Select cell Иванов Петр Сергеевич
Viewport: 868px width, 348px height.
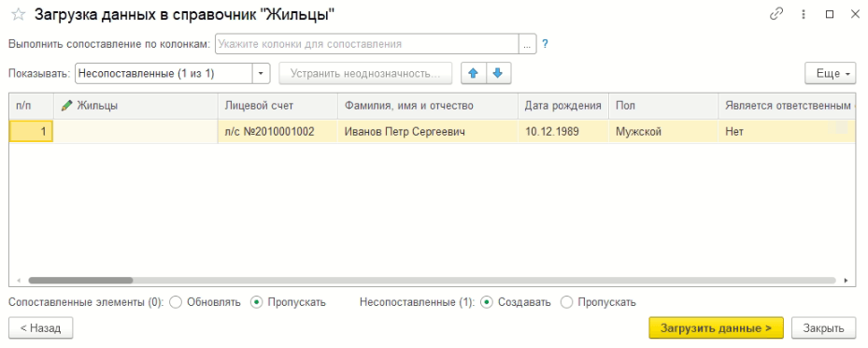(428, 132)
